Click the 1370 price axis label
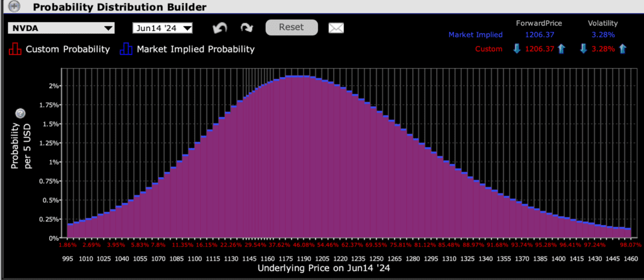This screenshot has height=280, width=644. 522,259
